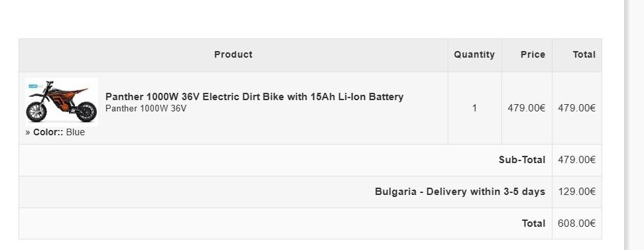Click the Price column header
Viewport: 644px width, 250px height.
click(533, 54)
